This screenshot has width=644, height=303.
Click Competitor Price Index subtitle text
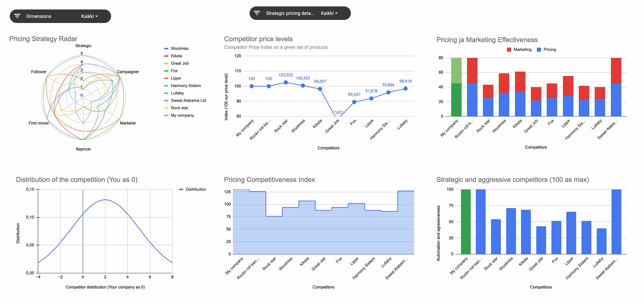(x=276, y=47)
